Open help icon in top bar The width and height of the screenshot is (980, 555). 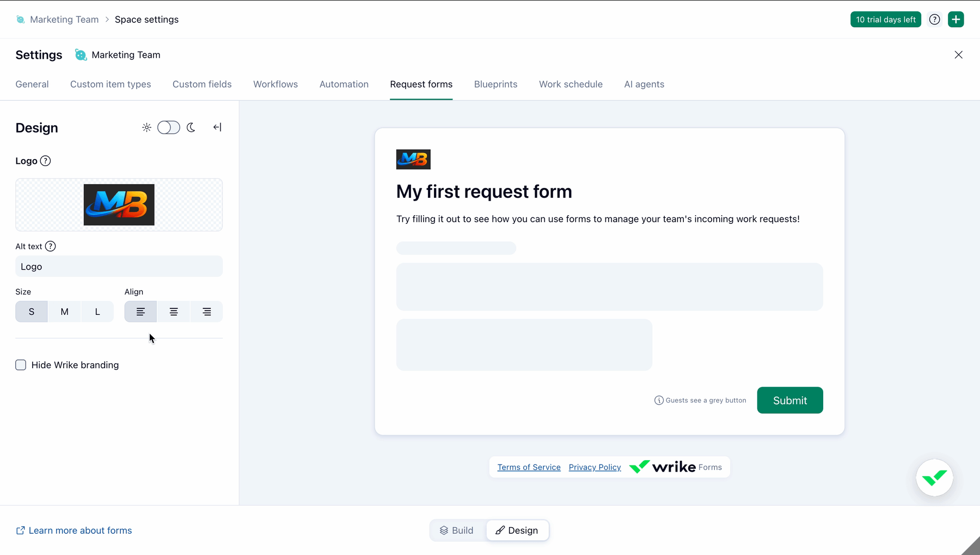coord(935,20)
